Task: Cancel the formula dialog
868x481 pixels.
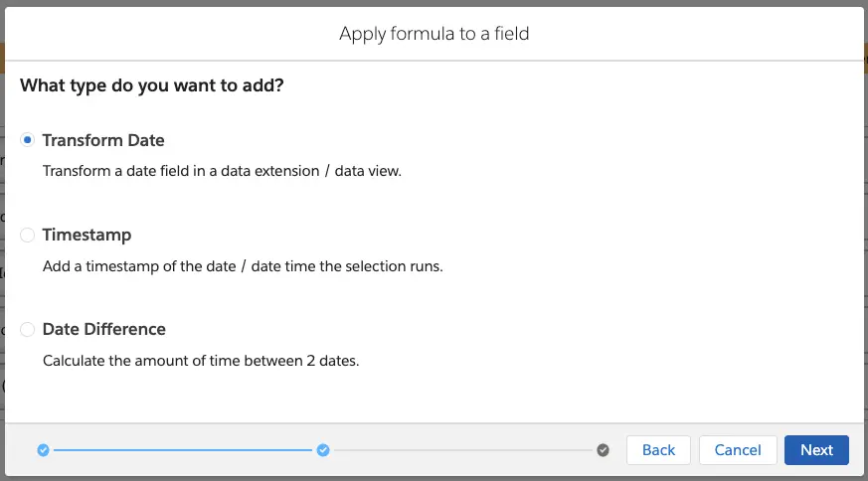Action: [738, 450]
